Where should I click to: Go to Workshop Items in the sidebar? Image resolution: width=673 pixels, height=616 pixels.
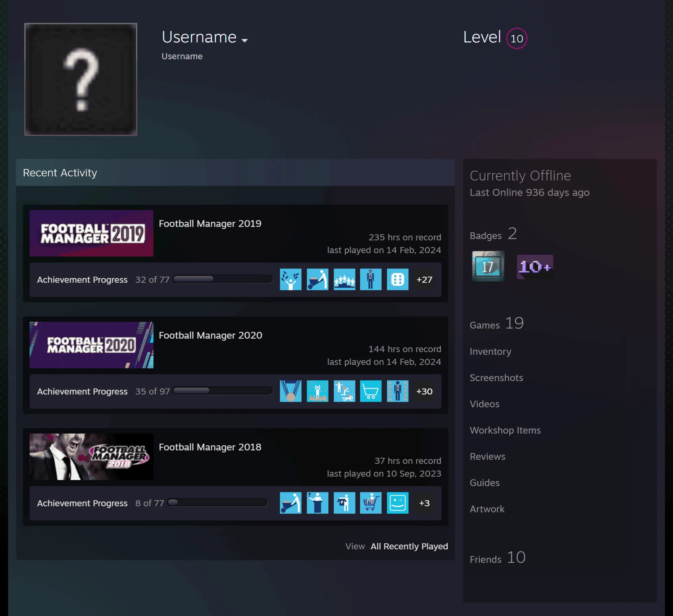[x=505, y=430]
